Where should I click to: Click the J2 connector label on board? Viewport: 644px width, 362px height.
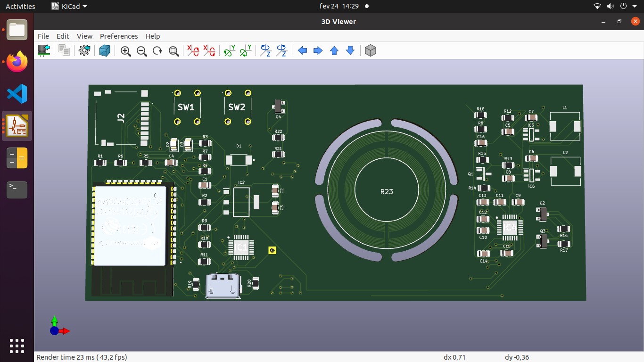pos(121,118)
